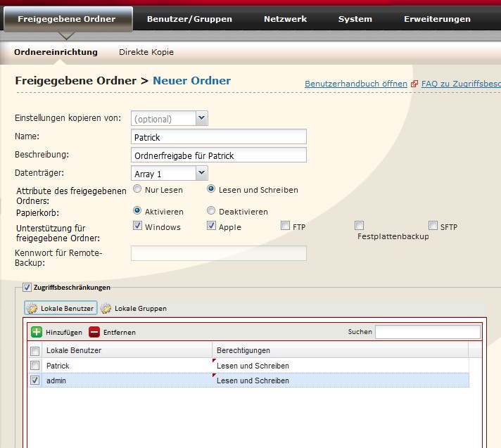This screenshot has height=448, width=501.
Task: Check the Patrick user row checkbox
Action: 34,365
